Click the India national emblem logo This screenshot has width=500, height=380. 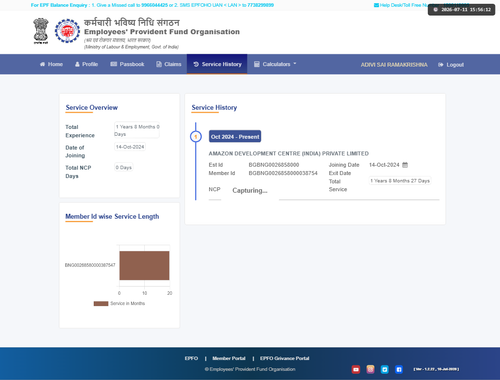pos(41,31)
